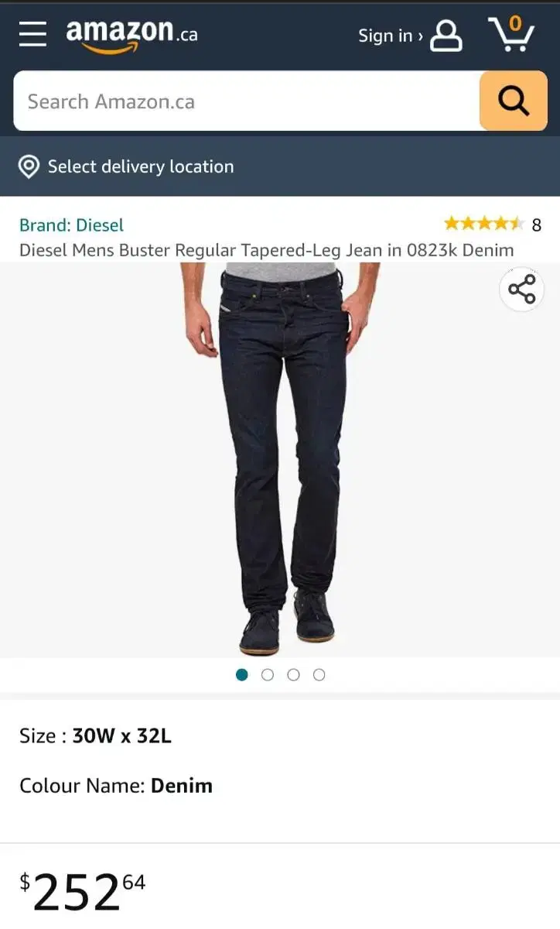560x929 pixels.
Task: Open the Brand: Diesel link
Action: (x=71, y=225)
